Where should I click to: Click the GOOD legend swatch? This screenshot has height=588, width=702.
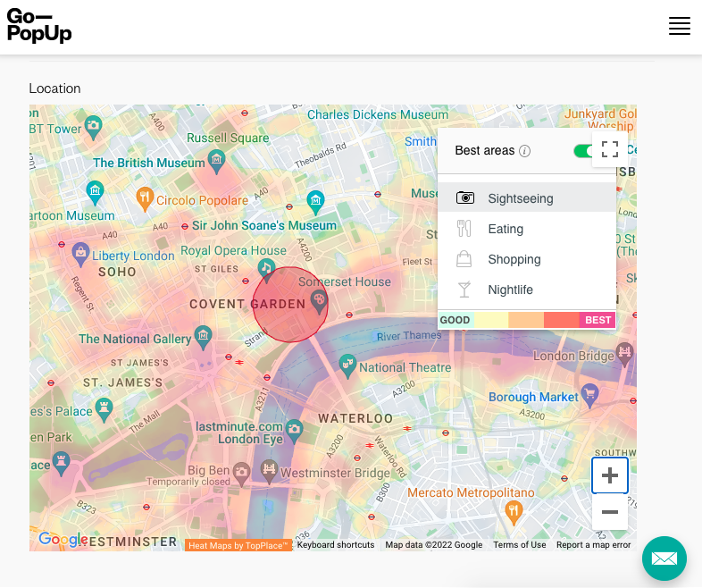point(455,320)
